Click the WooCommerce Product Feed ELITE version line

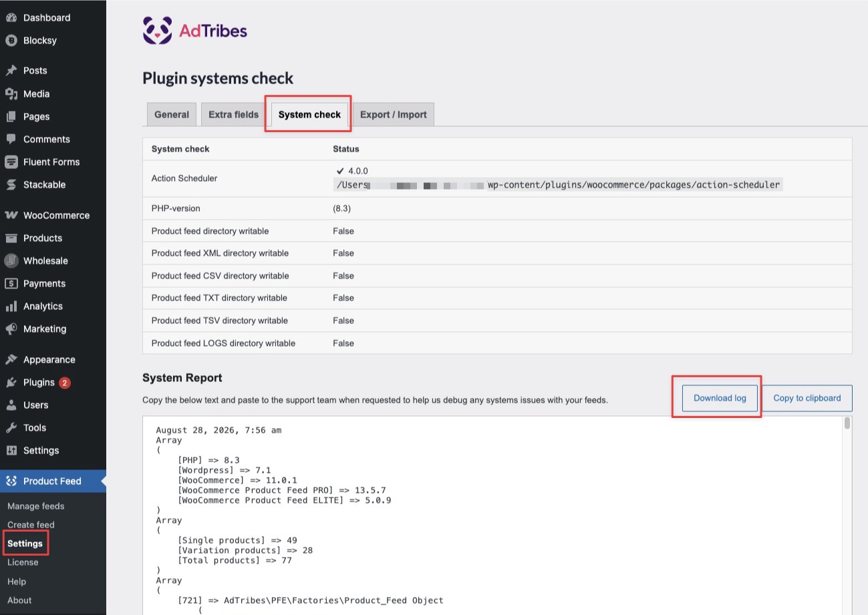point(284,500)
